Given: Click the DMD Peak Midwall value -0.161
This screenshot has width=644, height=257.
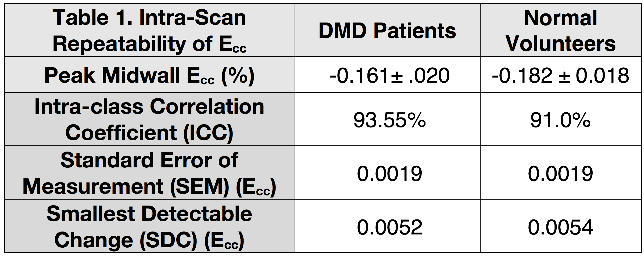Looking at the screenshot, I should point(389,75).
